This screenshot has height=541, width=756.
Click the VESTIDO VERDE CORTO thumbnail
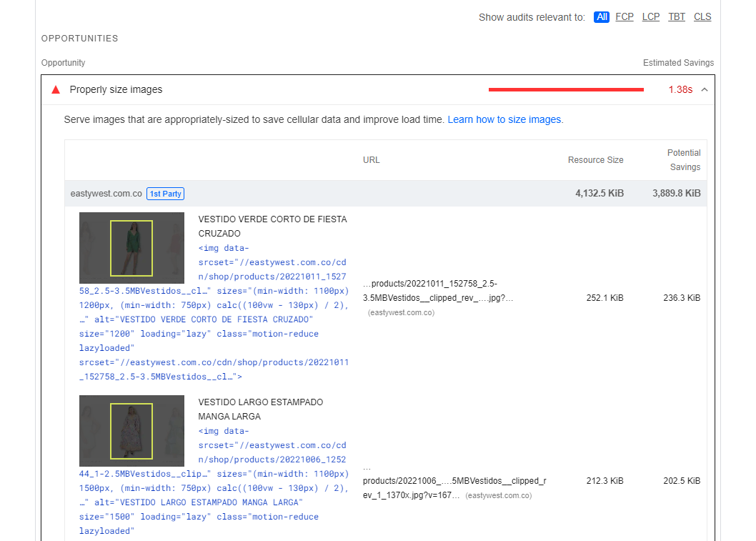pos(131,248)
